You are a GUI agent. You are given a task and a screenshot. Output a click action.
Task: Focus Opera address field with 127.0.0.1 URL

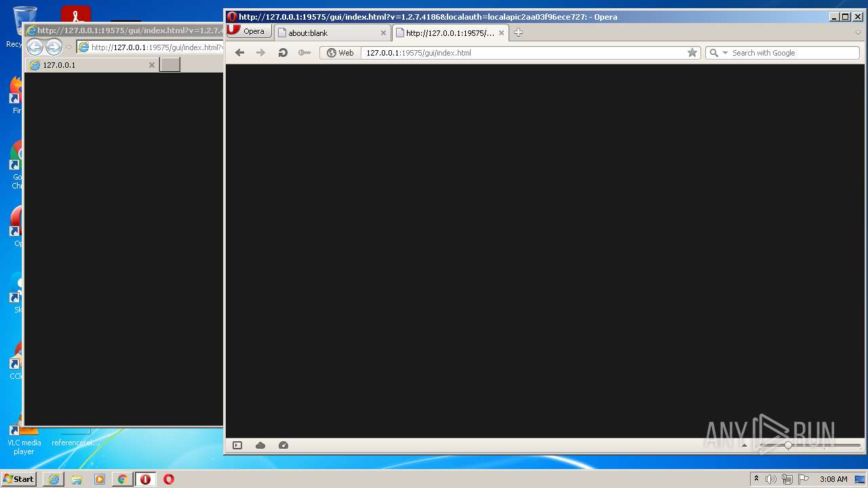coord(524,53)
